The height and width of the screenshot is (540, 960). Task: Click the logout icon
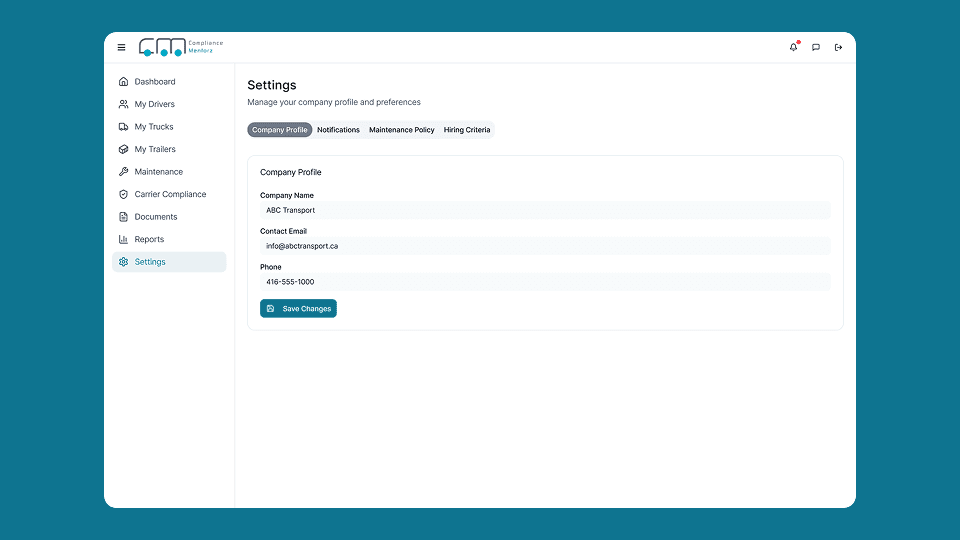(x=838, y=47)
